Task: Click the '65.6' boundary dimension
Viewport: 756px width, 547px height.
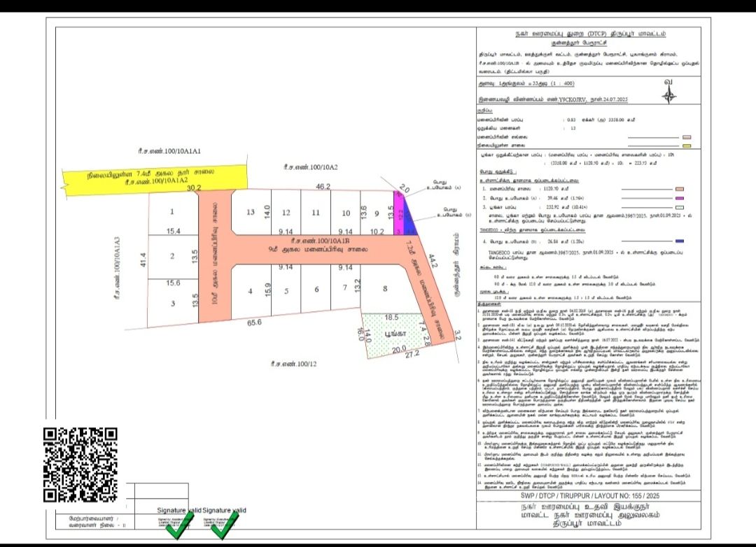Action: [254, 322]
